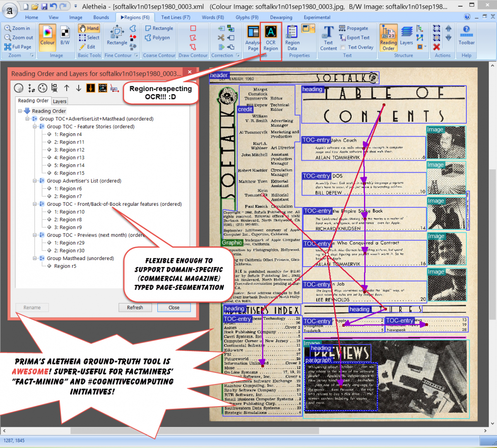The width and height of the screenshot is (497, 448).
Task: Click the move-up arrow in Reading Order panel
Action: (67, 88)
